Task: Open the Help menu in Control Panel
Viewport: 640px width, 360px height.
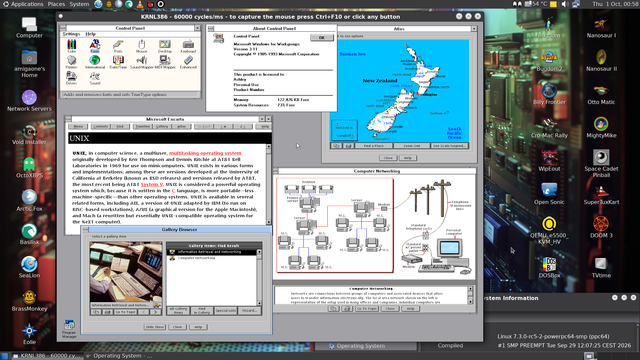Action: pyautogui.click(x=91, y=34)
